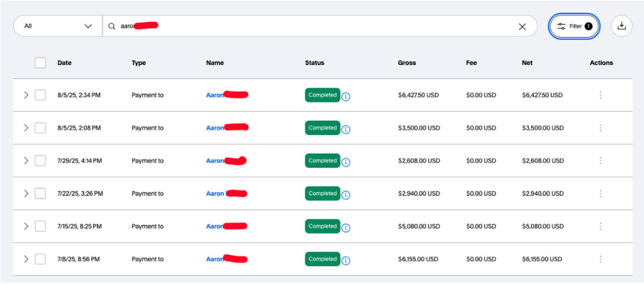644x284 pixels.
Task: Download the transaction list via download icon
Action: (x=622, y=26)
